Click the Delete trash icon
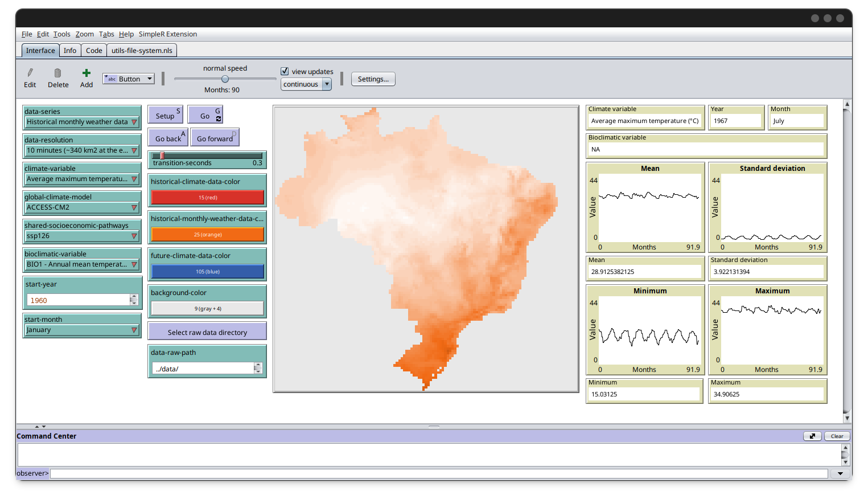 click(57, 73)
